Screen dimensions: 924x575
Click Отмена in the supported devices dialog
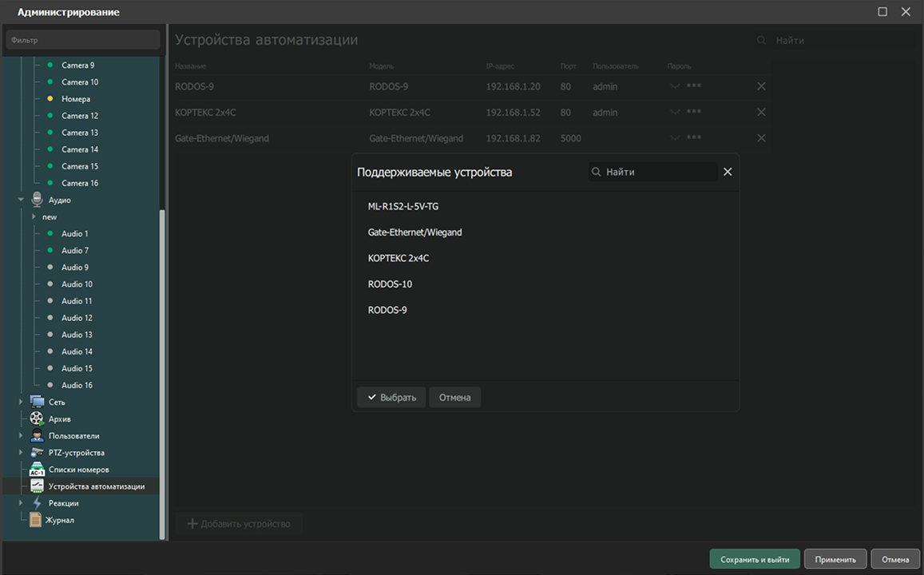pos(454,397)
